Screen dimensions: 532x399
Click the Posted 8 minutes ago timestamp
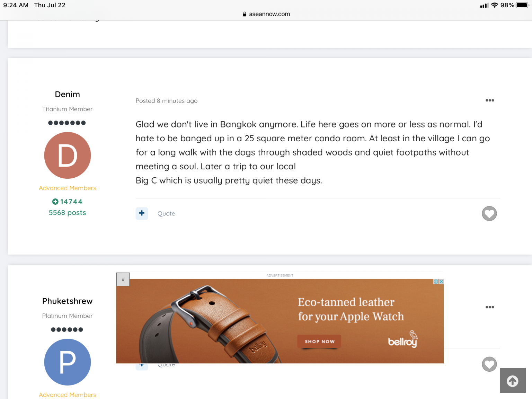coord(167,101)
